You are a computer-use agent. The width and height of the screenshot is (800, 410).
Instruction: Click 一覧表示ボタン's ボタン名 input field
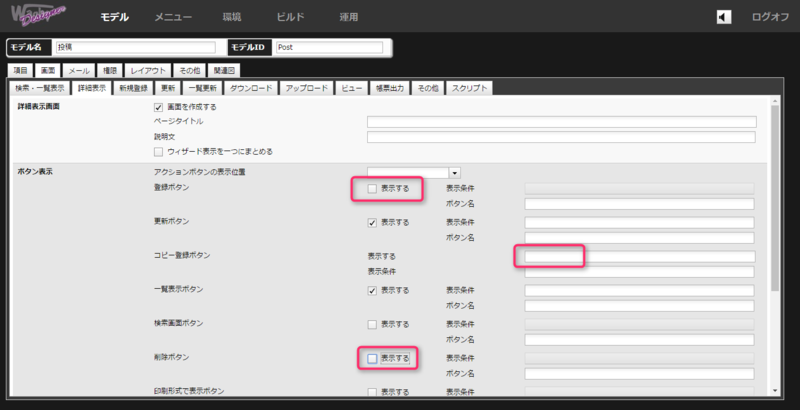tap(639, 306)
